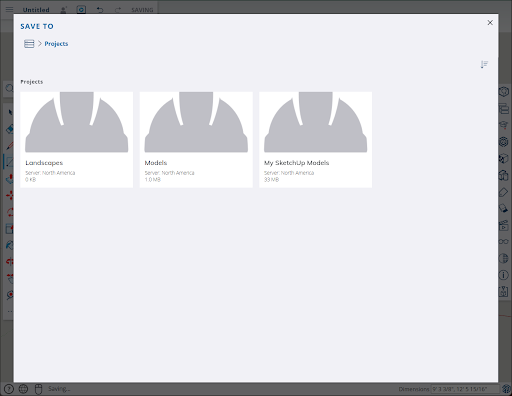Click the mouse hints icon in status bar
The width and height of the screenshot is (512, 396).
39,389
